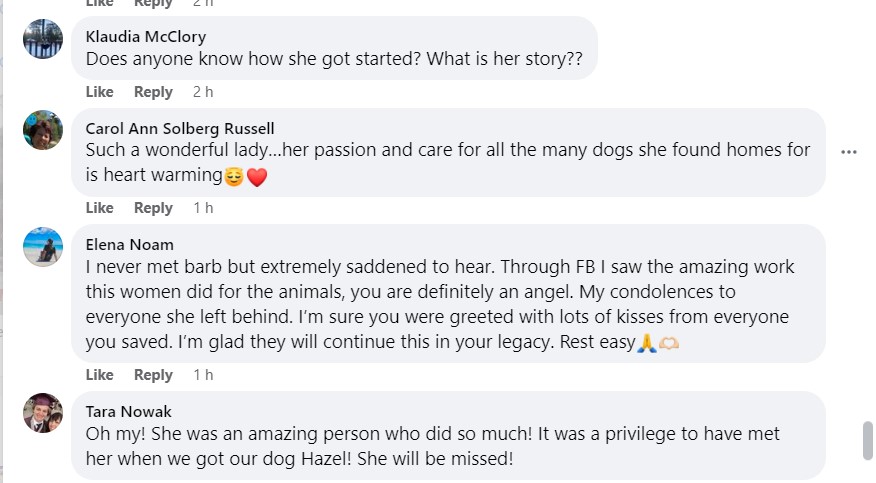Open Klaudia McClory's profile picture
The image size is (876, 483).
pos(43,39)
